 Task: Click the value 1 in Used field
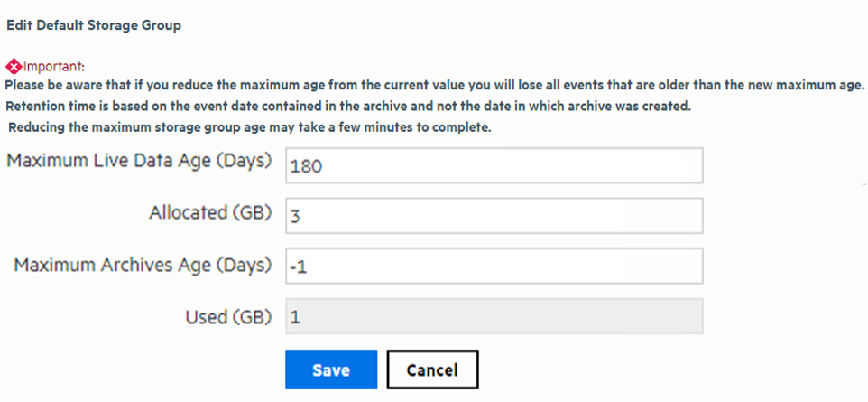coord(294,317)
